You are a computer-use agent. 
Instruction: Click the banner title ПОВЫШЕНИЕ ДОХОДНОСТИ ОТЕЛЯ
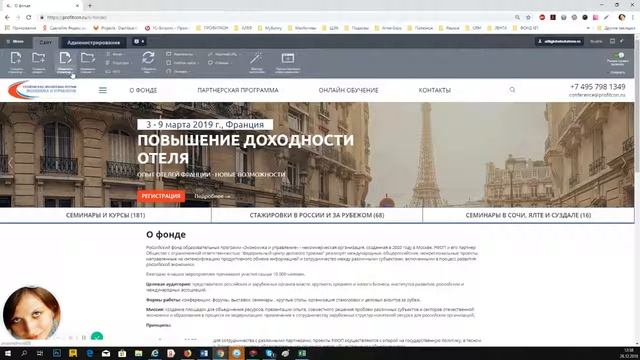coord(246,149)
